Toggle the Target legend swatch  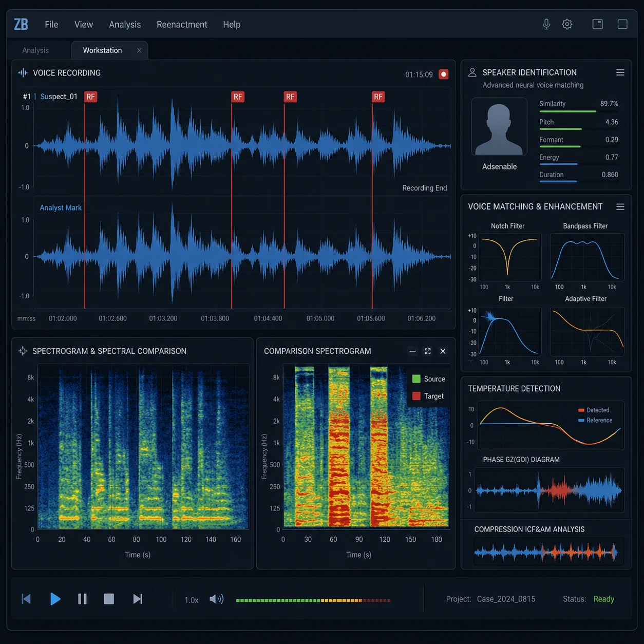[416, 396]
